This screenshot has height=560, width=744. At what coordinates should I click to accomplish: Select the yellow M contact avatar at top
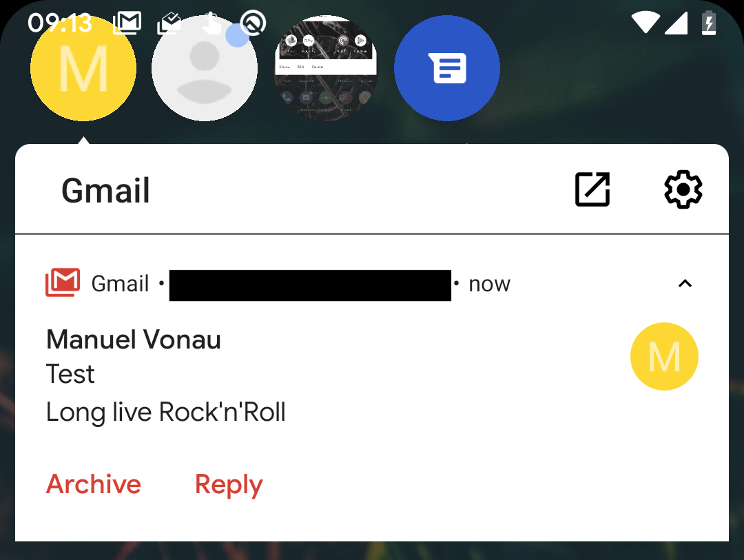tap(83, 68)
